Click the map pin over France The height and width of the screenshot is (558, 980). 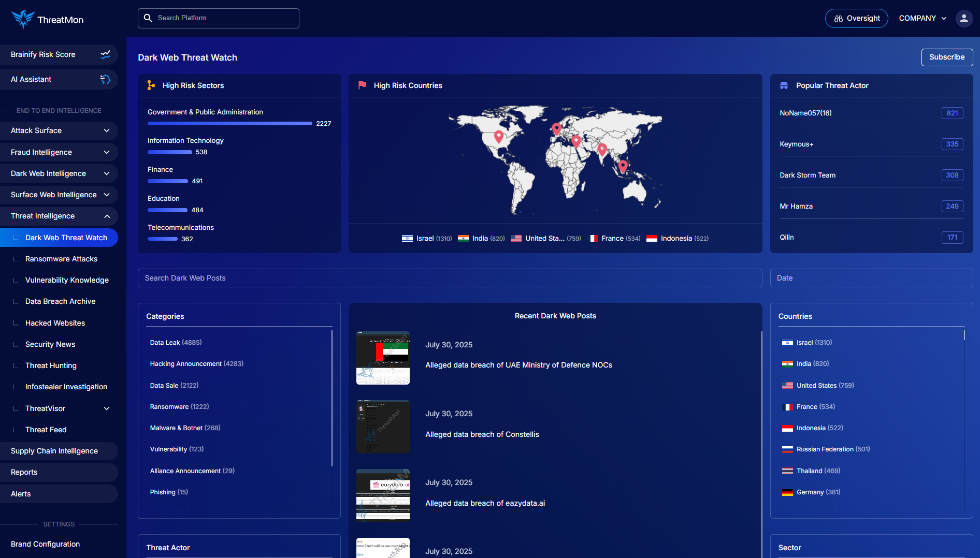557,129
